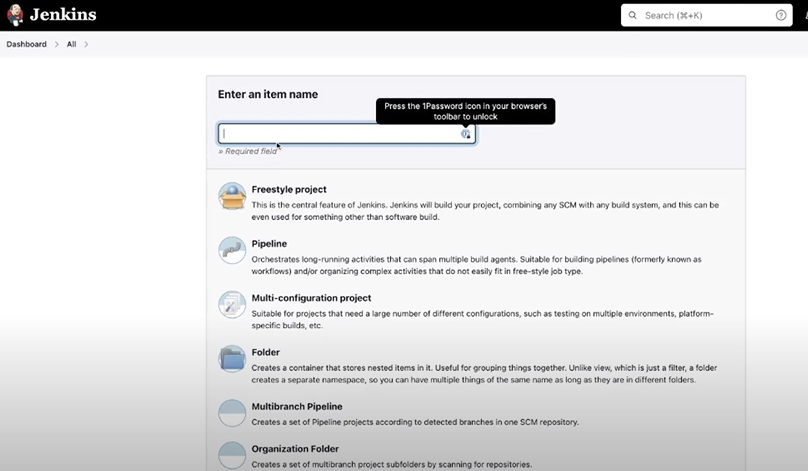The height and width of the screenshot is (471, 808).
Task: Open the All breadcrumb
Action: pyautogui.click(x=71, y=44)
